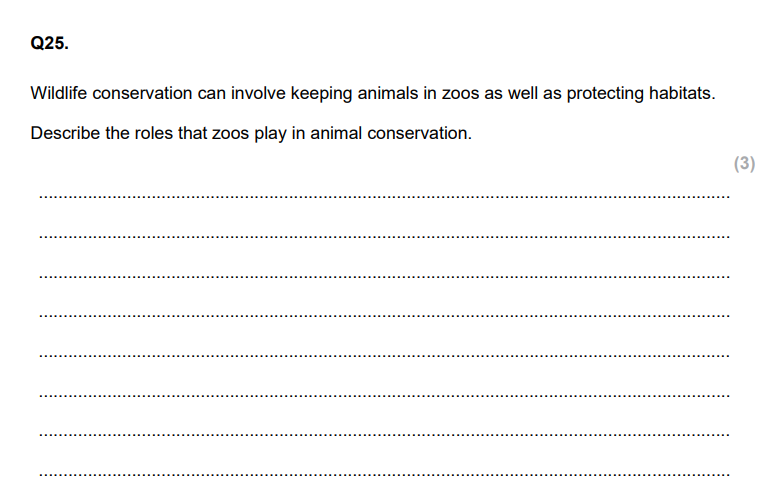Image resolution: width=770 pixels, height=492 pixels.
Task: Click the Q25. question number heading
Action: tap(49, 43)
